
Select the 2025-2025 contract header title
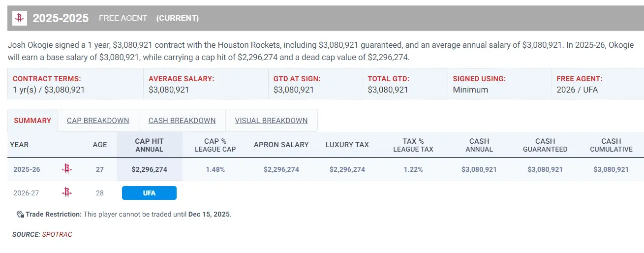(x=61, y=18)
